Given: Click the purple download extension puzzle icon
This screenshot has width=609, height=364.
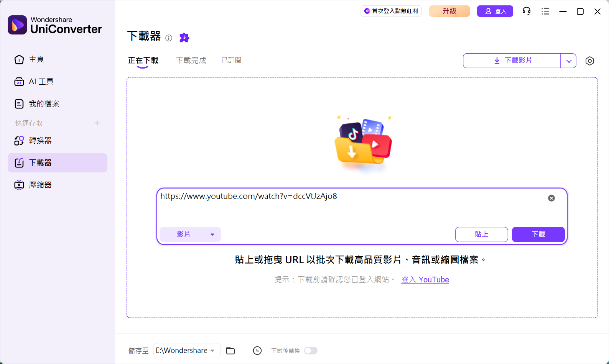Looking at the screenshot, I should pyautogui.click(x=184, y=37).
